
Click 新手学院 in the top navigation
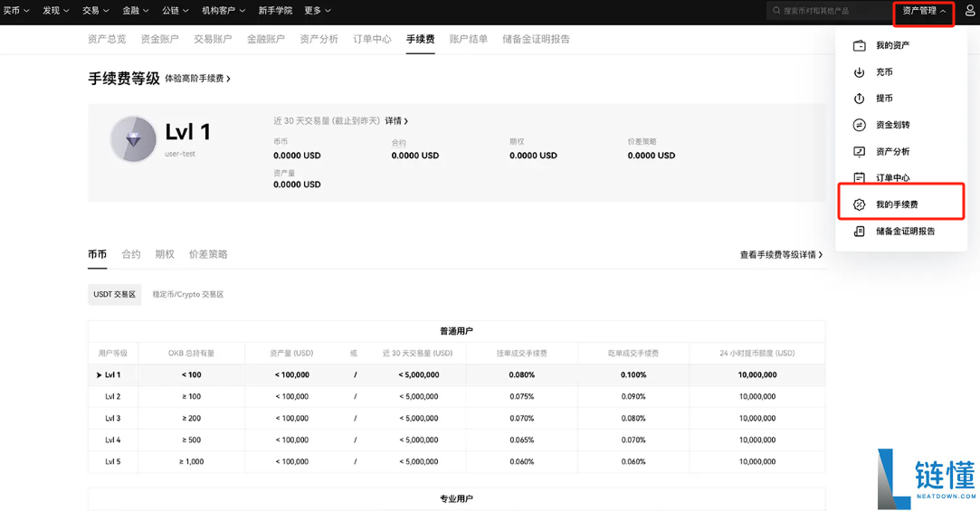click(275, 11)
